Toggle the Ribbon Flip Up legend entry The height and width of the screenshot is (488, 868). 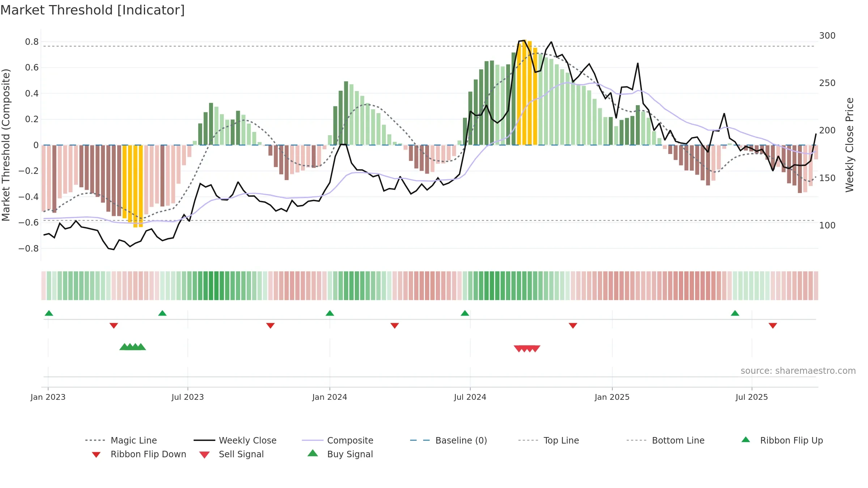coord(782,440)
